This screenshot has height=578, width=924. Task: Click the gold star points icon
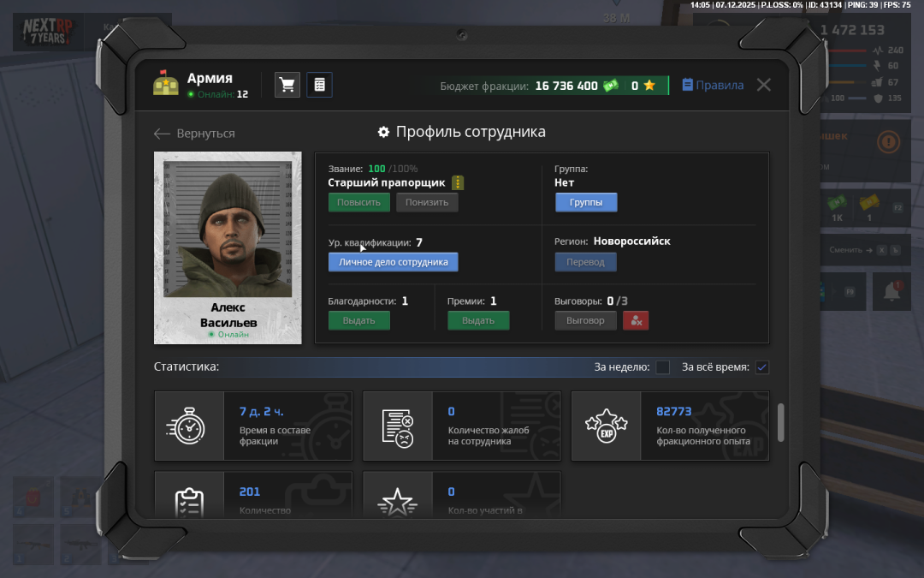coord(649,86)
